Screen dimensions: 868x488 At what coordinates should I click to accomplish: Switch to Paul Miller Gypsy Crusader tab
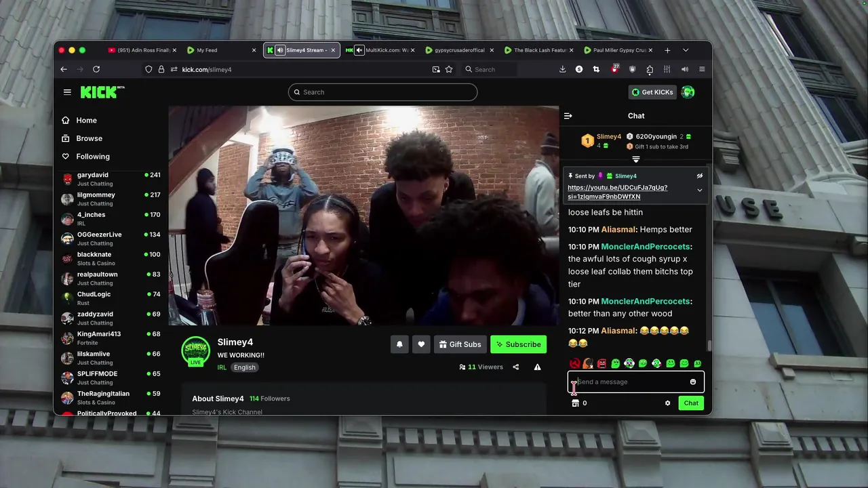619,50
